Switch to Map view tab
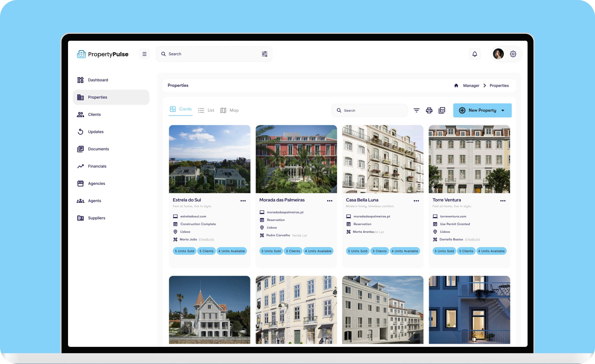 (229, 110)
